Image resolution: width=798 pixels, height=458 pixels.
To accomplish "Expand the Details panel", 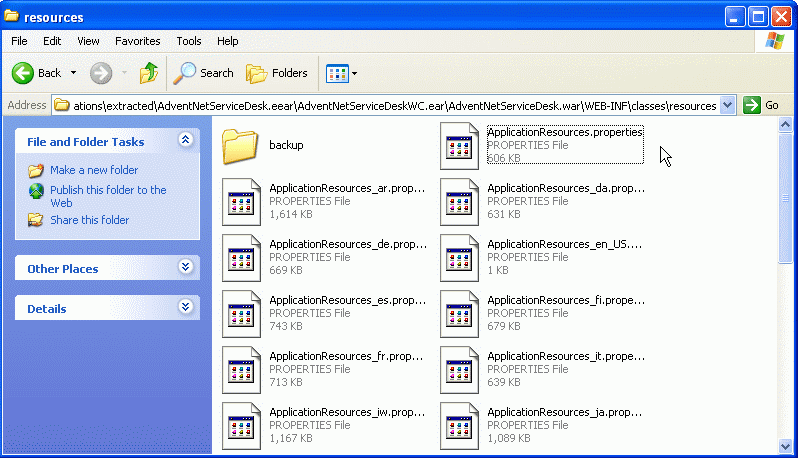I will point(186,307).
